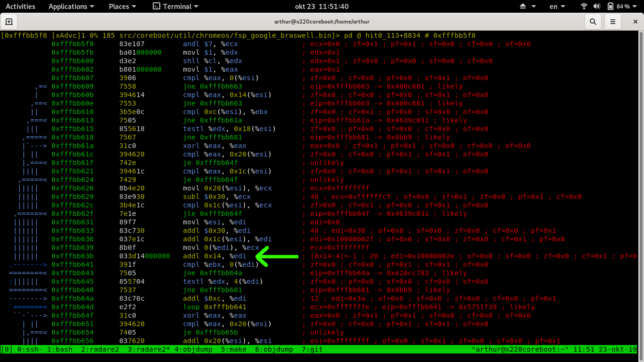Select tmux window 6:objdump

tap(274, 349)
